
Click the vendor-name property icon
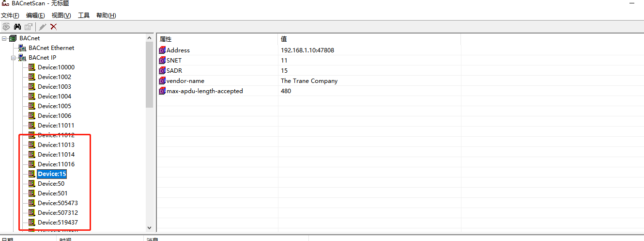pyautogui.click(x=162, y=80)
